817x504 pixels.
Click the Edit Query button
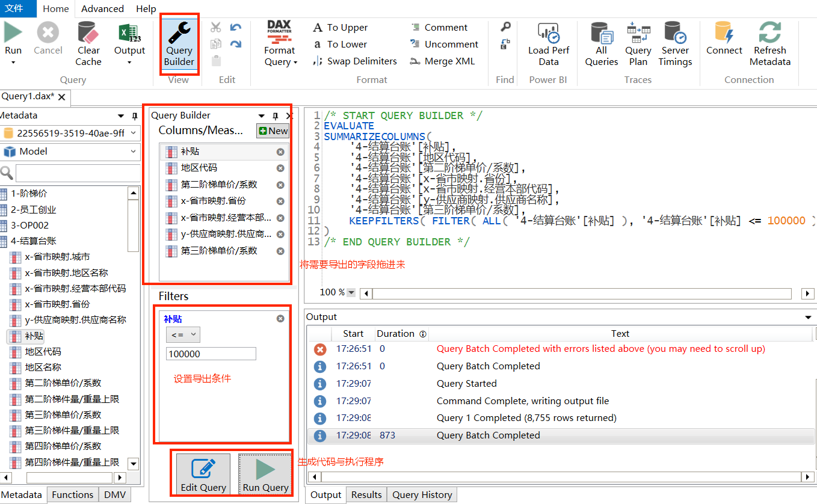click(x=202, y=474)
